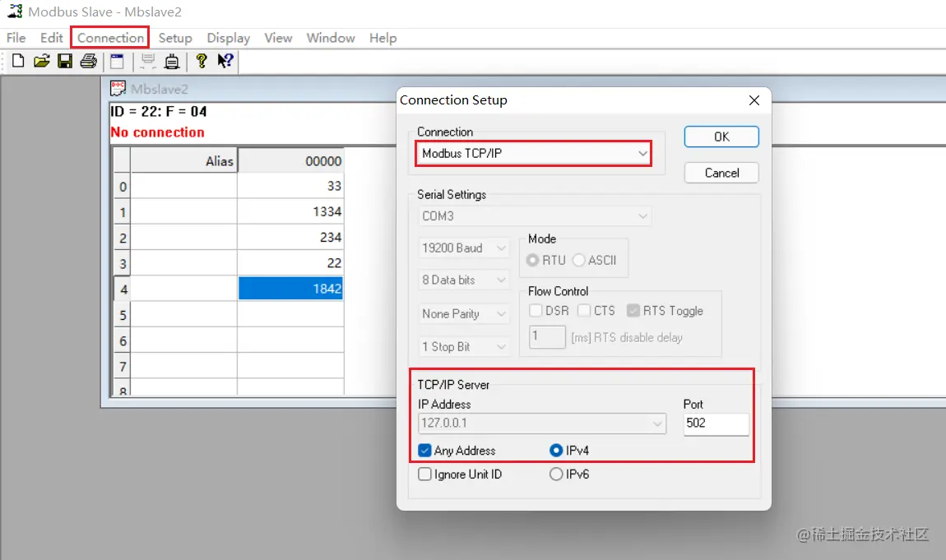Open the Window menu
946x560 pixels.
click(331, 38)
